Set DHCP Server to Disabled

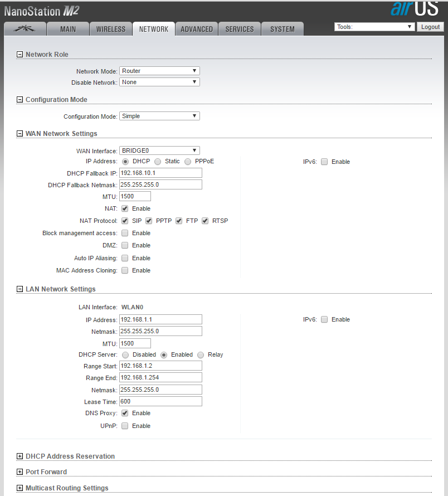(125, 355)
